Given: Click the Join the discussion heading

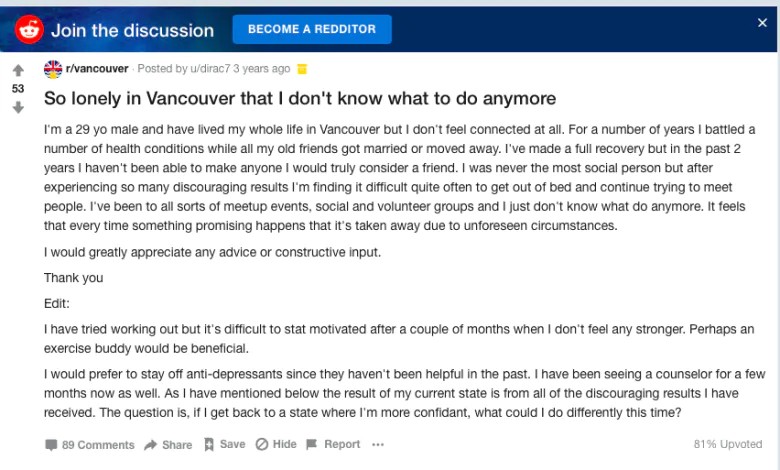Looking at the screenshot, I should click(132, 30).
